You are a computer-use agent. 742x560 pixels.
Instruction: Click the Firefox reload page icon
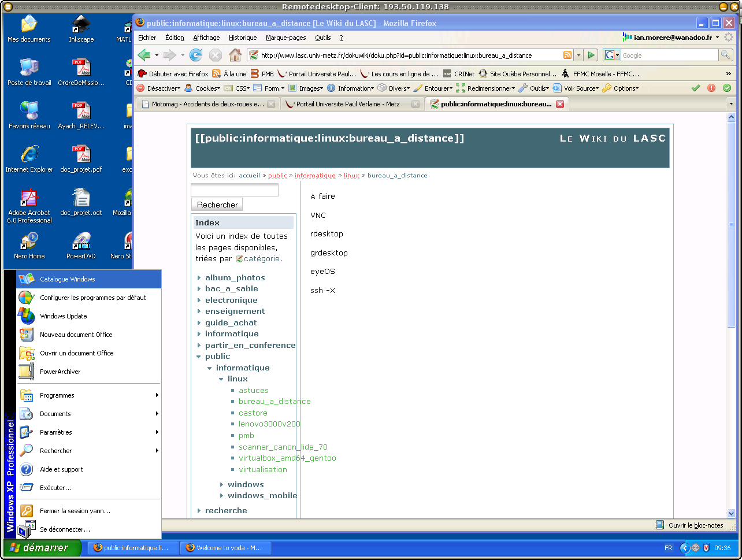196,55
